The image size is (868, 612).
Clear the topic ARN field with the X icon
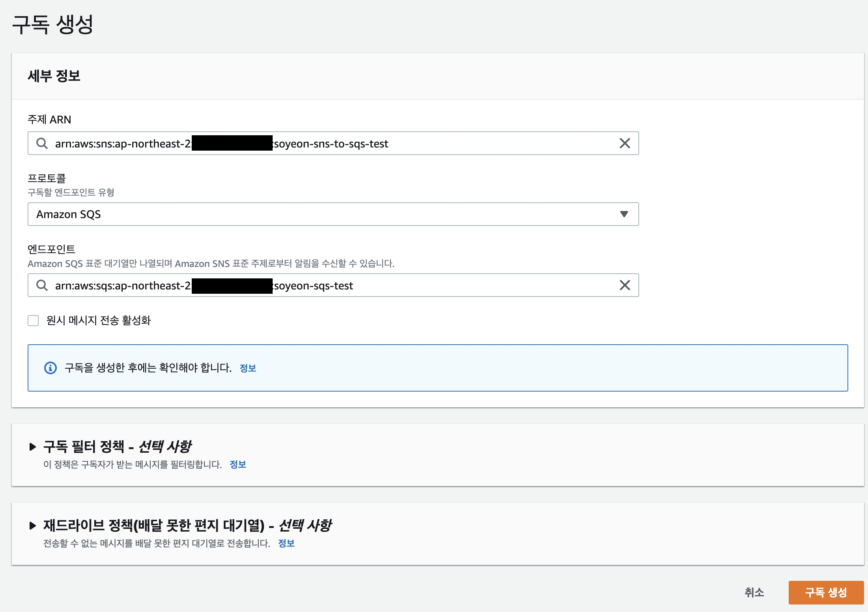tap(625, 143)
